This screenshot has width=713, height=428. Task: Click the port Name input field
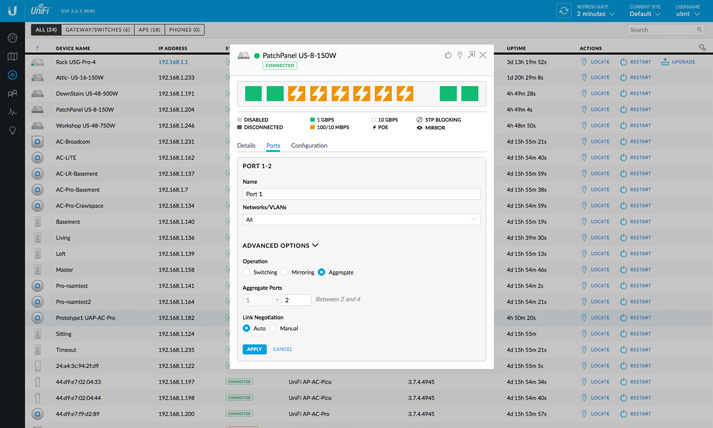pos(361,194)
